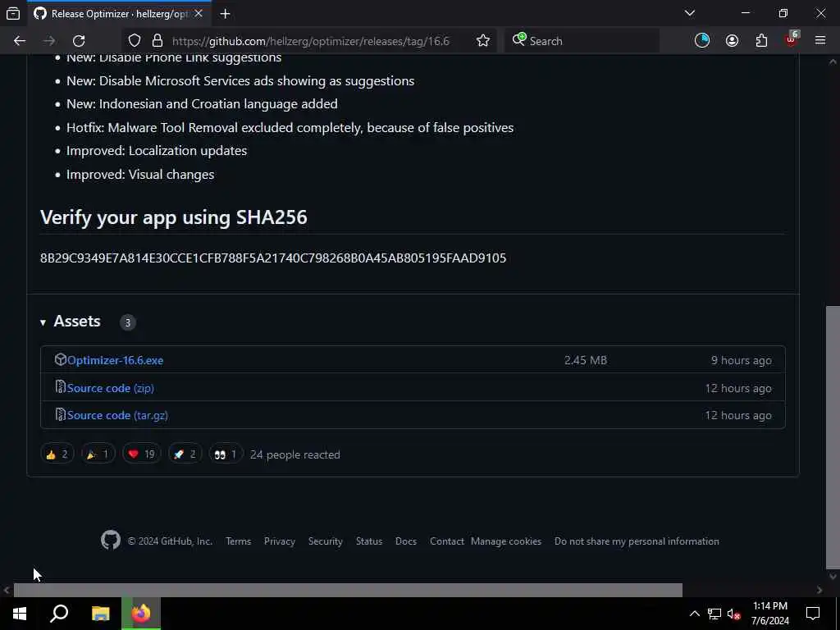Screen dimensions: 840x630
Task: Click the file icon beside Source code (tar.gz)
Action: (x=61, y=414)
